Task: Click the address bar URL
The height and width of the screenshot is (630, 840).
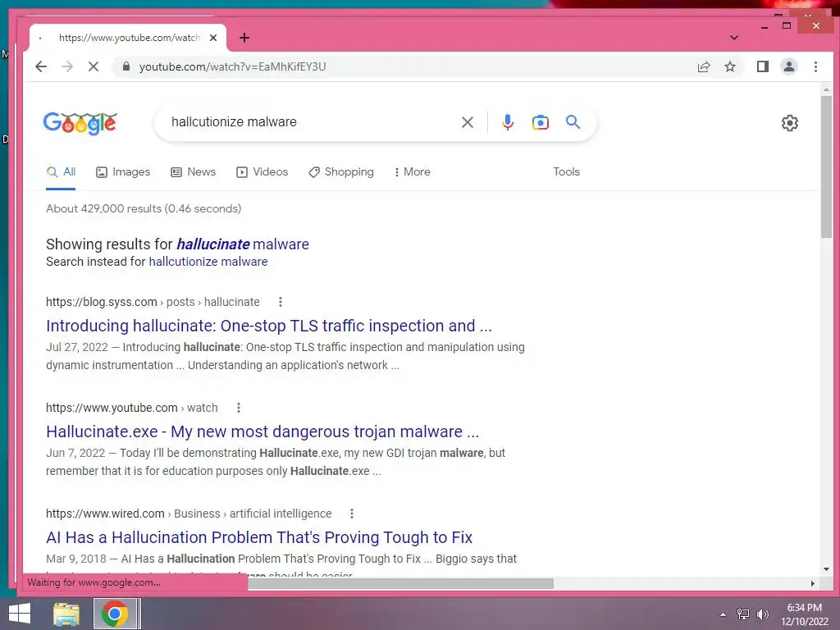Action: point(232,66)
